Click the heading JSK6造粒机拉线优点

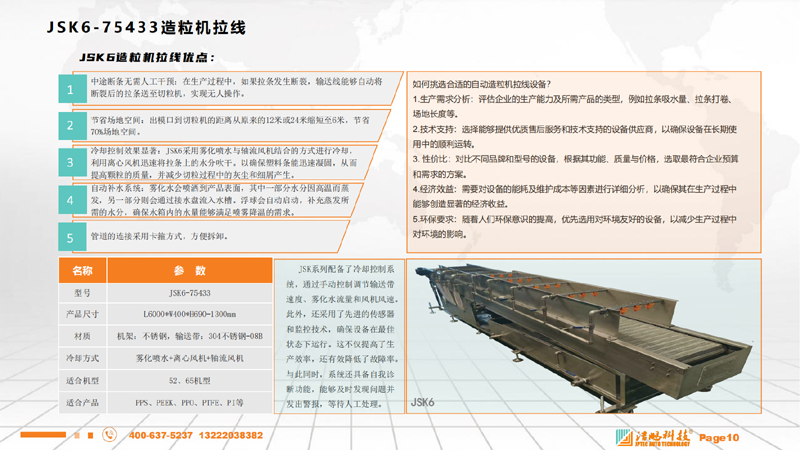coord(147,57)
